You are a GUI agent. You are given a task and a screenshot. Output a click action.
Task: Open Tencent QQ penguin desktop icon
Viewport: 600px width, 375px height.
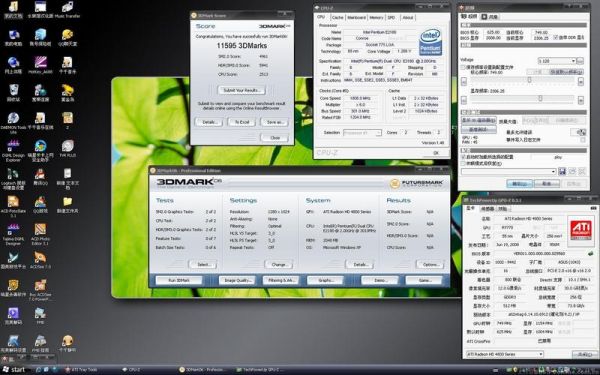click(40, 177)
